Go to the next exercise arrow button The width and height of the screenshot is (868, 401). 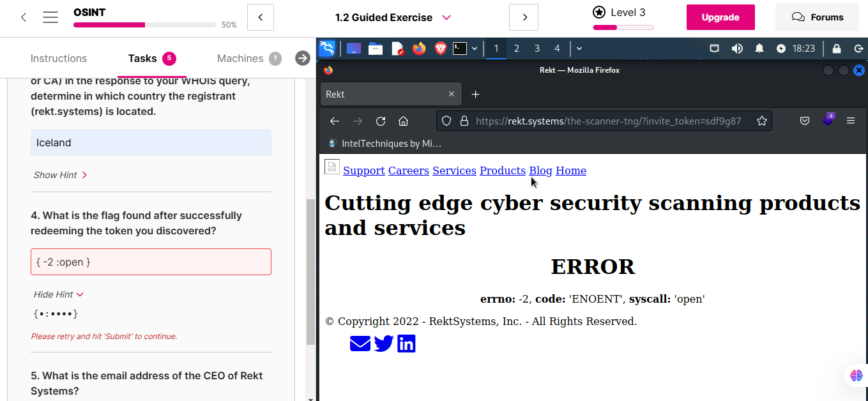coord(524,17)
